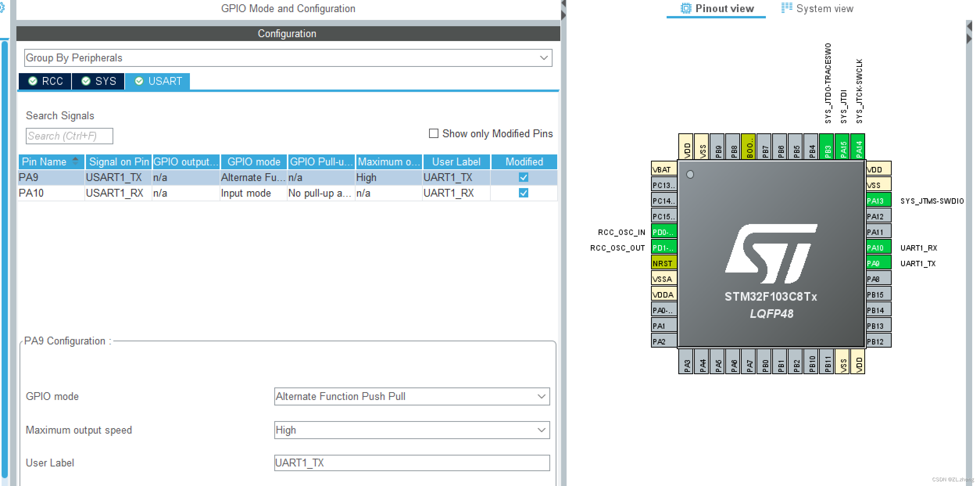Toggle Modified checkbox for PA9 row

point(524,178)
